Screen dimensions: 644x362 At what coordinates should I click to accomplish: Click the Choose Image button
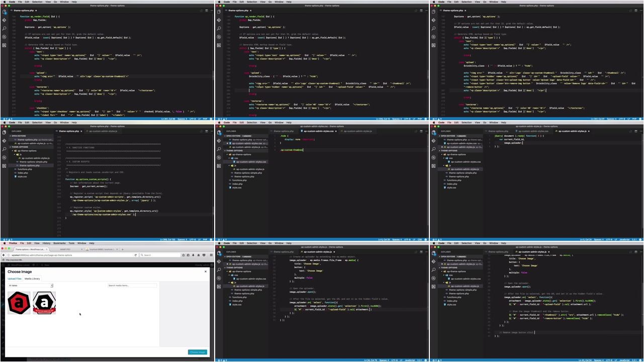(198, 352)
